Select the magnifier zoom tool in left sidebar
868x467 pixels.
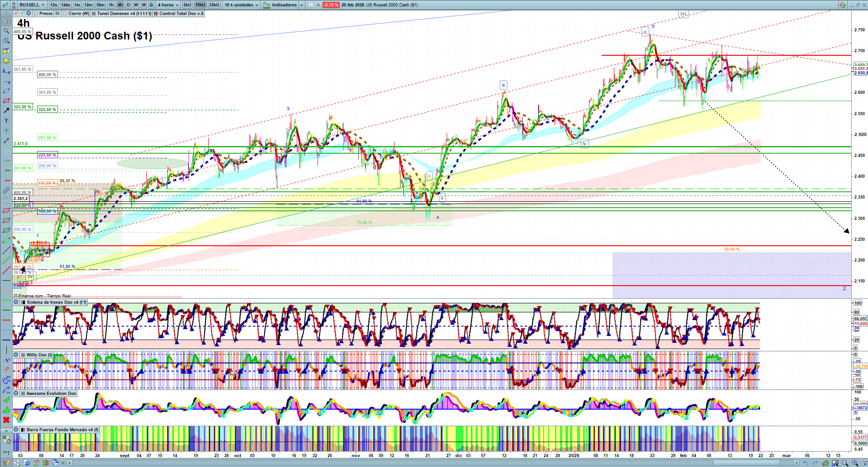6,31
